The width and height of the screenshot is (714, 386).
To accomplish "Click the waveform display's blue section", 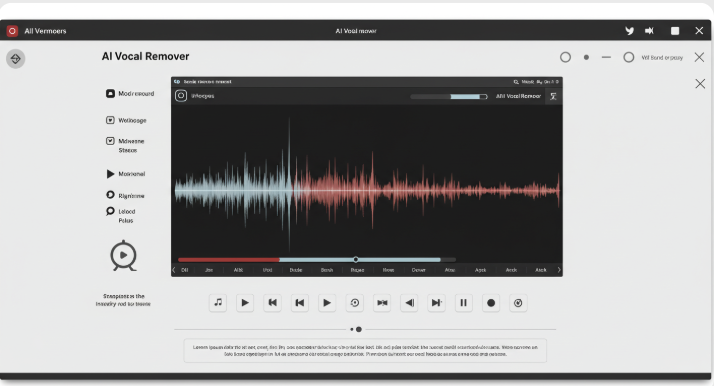I will (x=234, y=189).
